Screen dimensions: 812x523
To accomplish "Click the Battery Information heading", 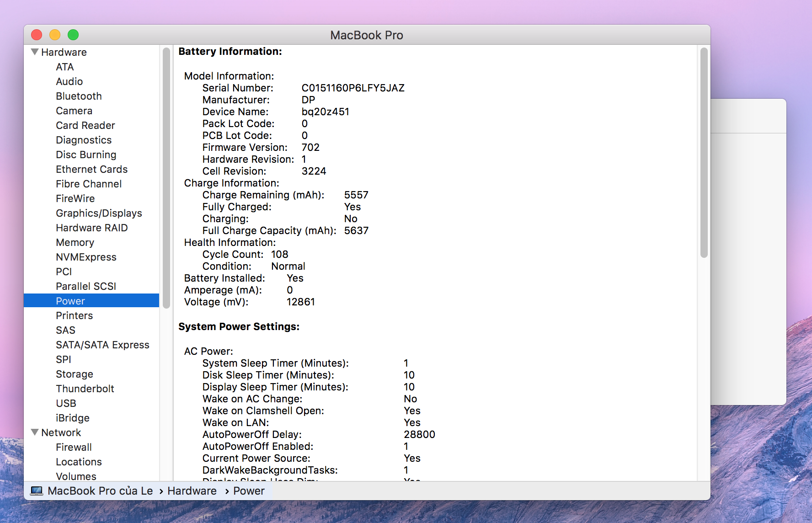I will click(x=230, y=51).
